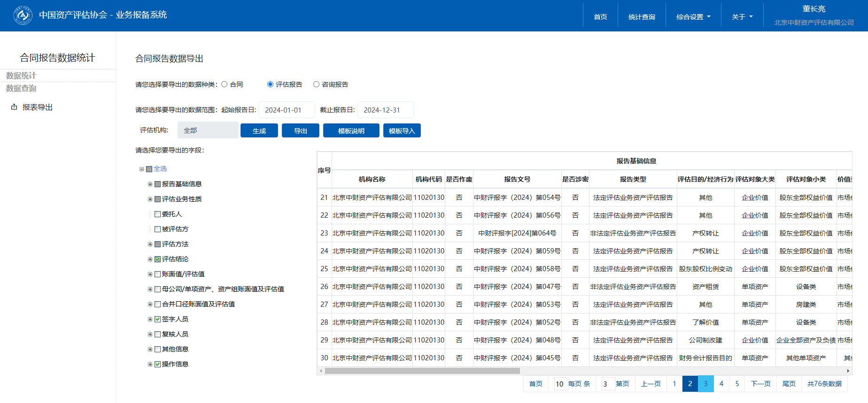Open 首页 in the top navigation bar
This screenshot has width=868, height=403.
(x=600, y=17)
